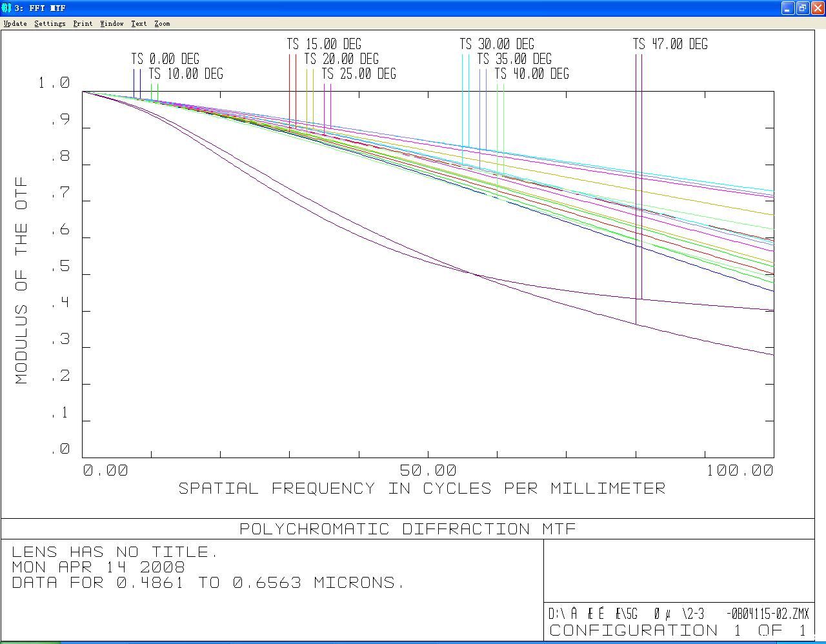Click the TS 30.00 DEG legend label
The height and width of the screenshot is (644, 826).
pyautogui.click(x=497, y=44)
